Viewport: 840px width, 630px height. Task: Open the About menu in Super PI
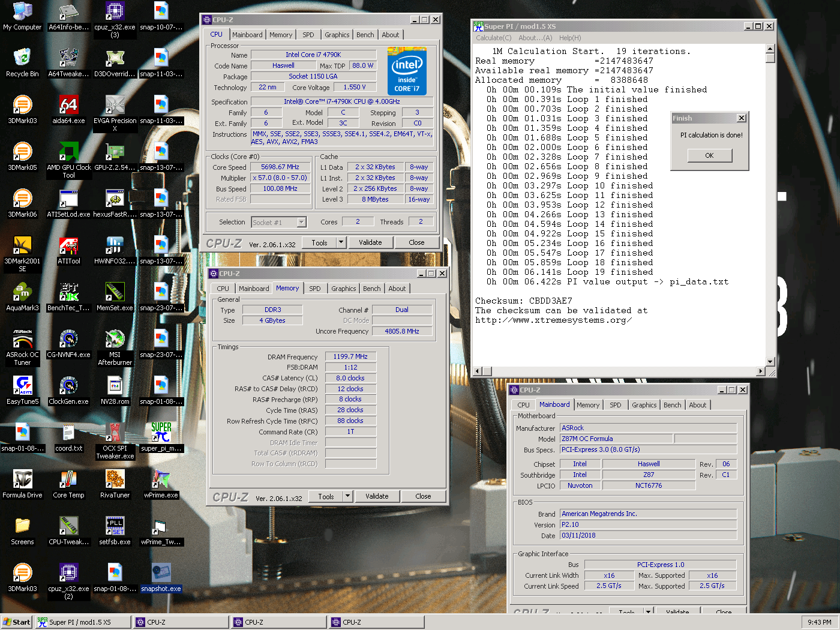(535, 38)
